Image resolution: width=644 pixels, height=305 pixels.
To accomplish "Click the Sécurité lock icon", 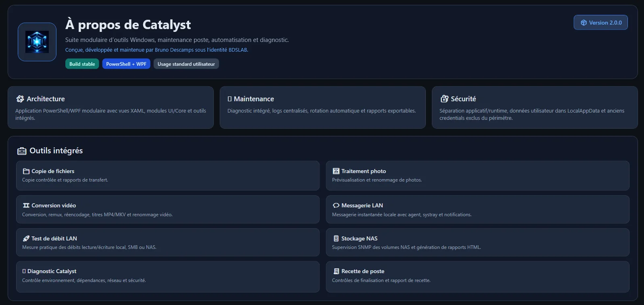I will [444, 99].
